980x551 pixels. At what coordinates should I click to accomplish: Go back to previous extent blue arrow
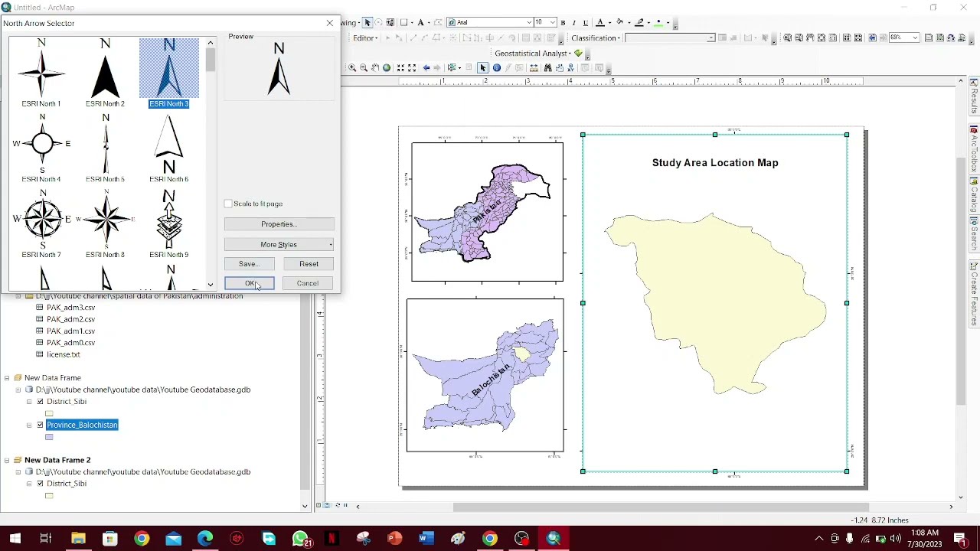click(x=426, y=68)
